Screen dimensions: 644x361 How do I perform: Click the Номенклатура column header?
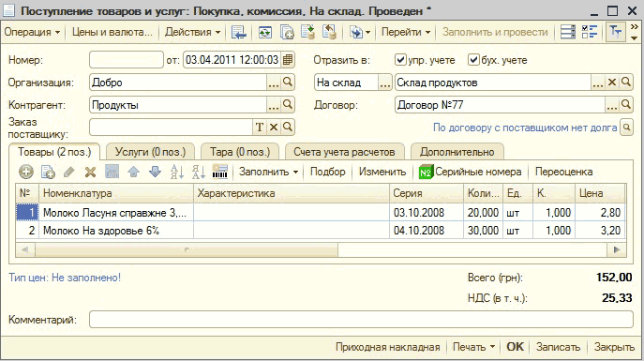(x=116, y=193)
